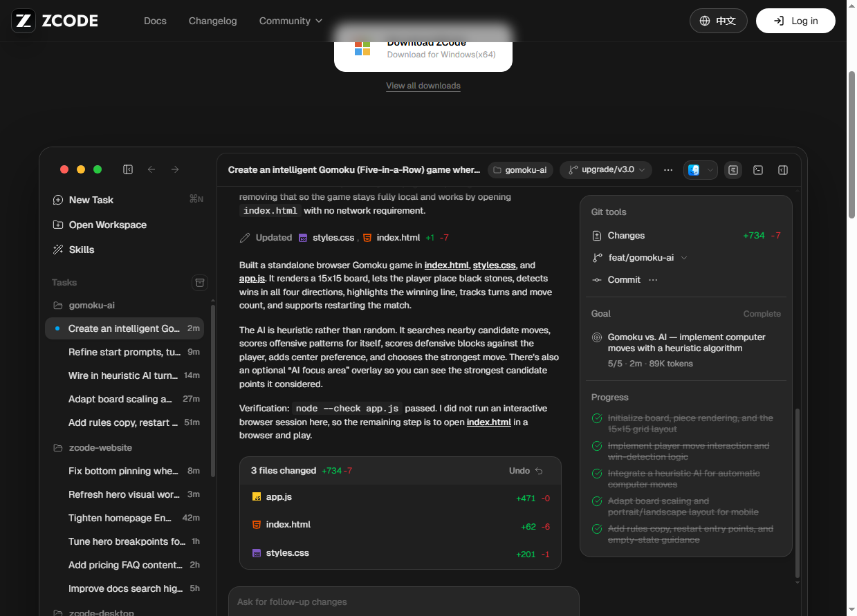Click the gomoku-ai folder icon in sidebar
857x616 pixels.
tap(58, 306)
